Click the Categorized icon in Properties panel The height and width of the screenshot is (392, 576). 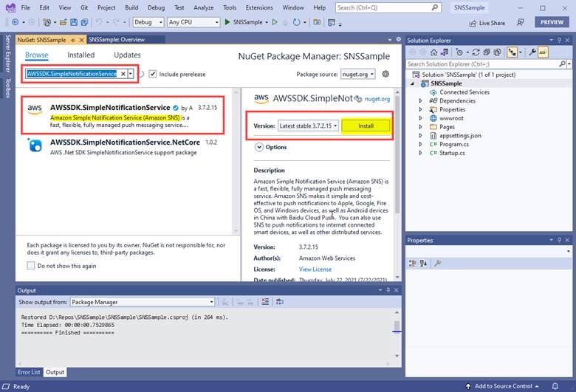pyautogui.click(x=412, y=263)
